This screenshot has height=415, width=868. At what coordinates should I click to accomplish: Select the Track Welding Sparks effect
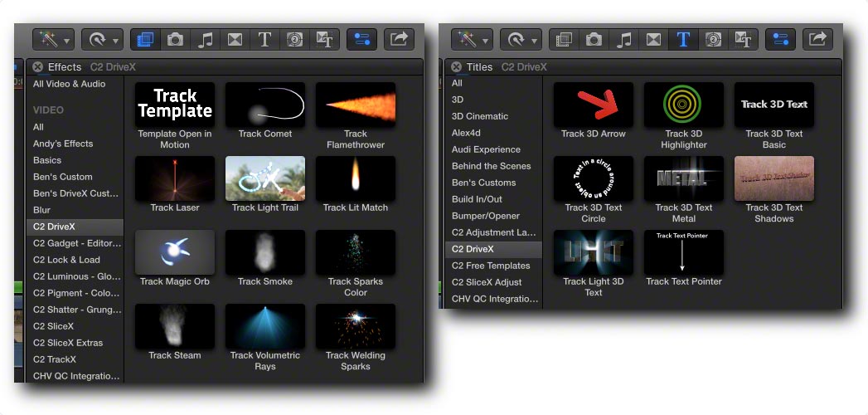356,325
